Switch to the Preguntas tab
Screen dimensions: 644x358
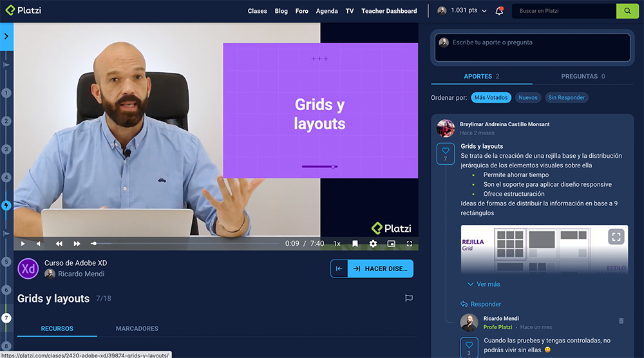click(583, 76)
